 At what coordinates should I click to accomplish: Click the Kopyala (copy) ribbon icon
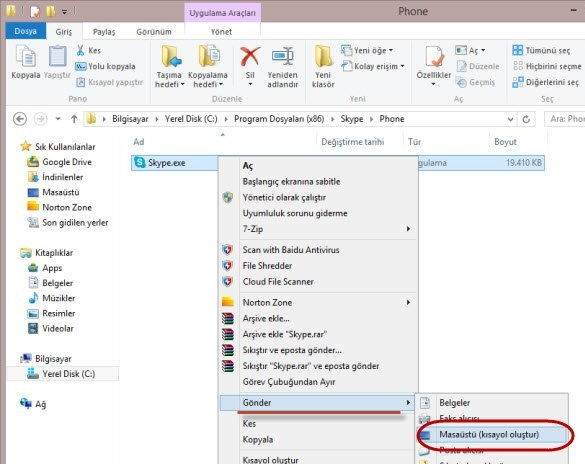click(25, 56)
